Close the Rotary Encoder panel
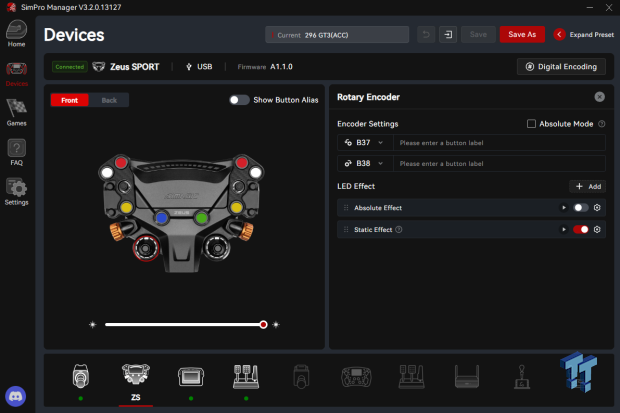This screenshot has height=413, width=620. pos(599,97)
